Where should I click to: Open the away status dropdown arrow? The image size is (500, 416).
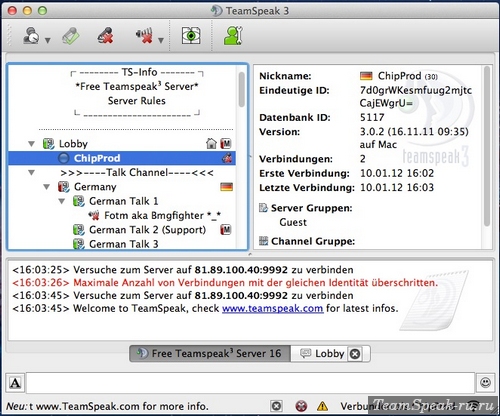tap(48, 40)
